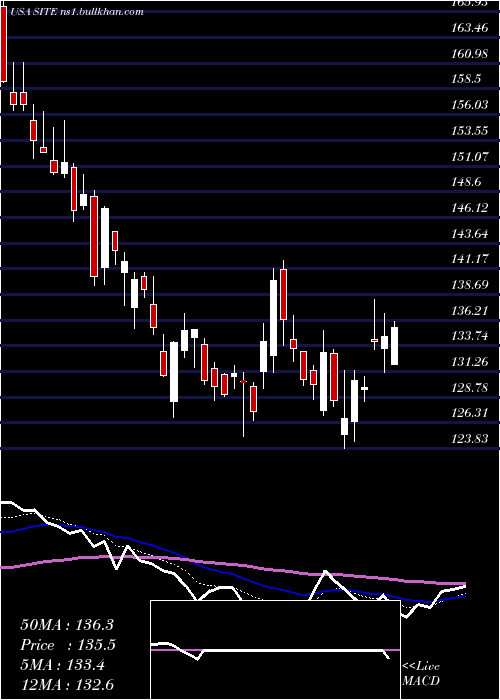Viewport: 500px width, 700px height.
Task: Select the 156.03 price axis label
Action: (x=470, y=105)
